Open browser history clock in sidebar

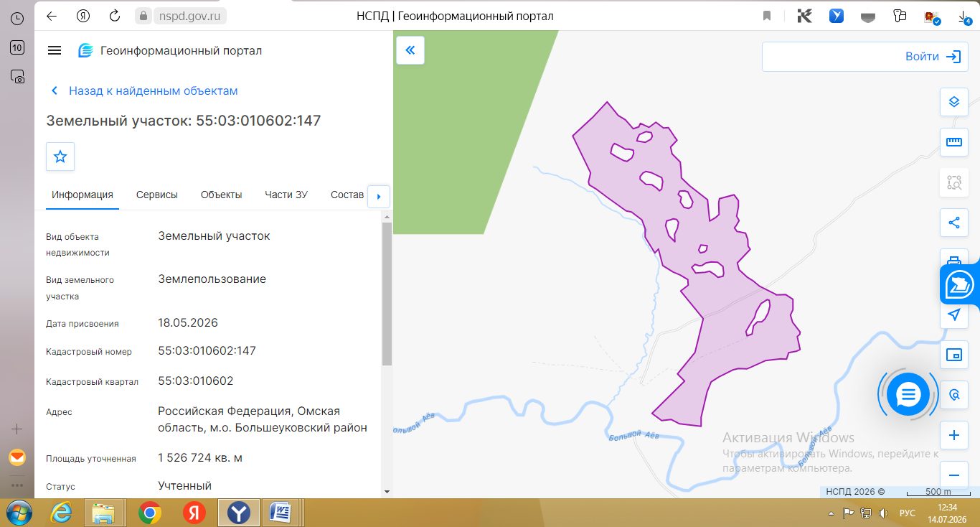click(17, 19)
